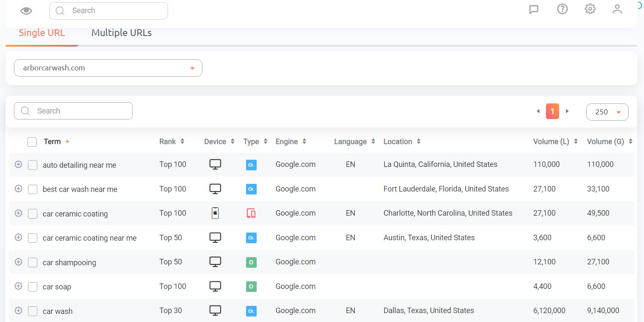Select page 1 in pagination
Viewport: 644px width, 322px height.
(552, 111)
